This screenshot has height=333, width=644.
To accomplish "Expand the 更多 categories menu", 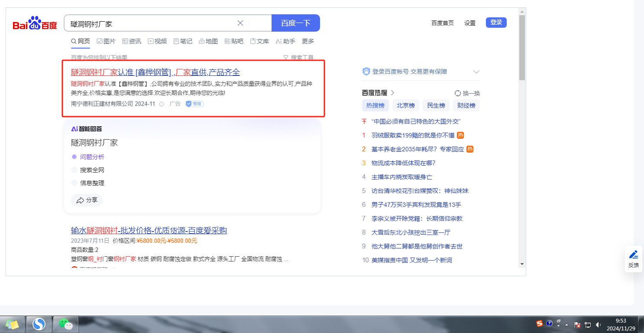I will [308, 41].
